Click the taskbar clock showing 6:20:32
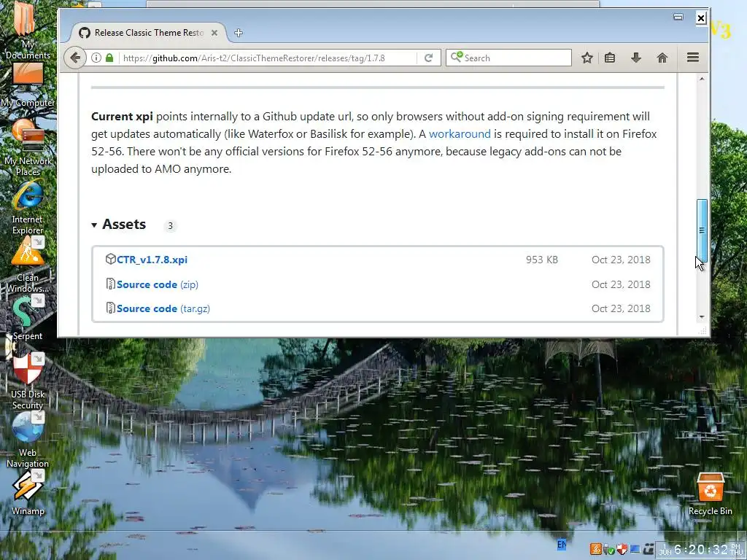The image size is (747, 560). (x=701, y=550)
